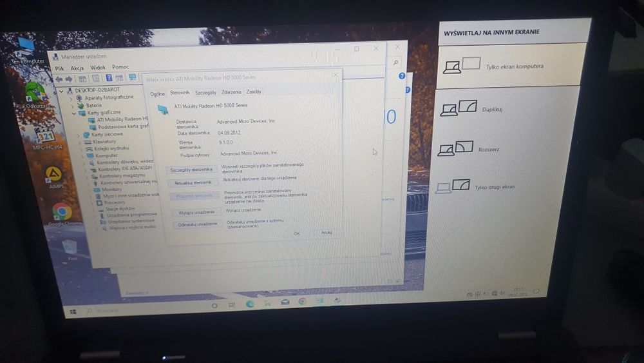Click the Odinstaluj urządzenie button

point(198,224)
